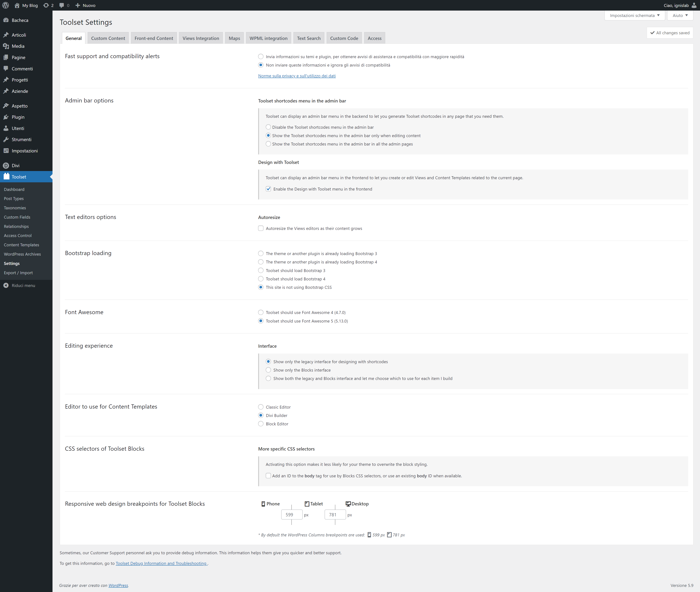Viewport: 700px width, 592px height.
Task: Expand Impostazioni schermata dropdown
Action: click(634, 15)
